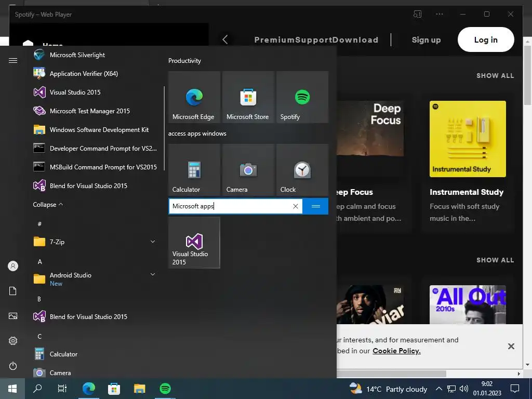This screenshot has height=399, width=532.
Task: Click the Spotify vertical scrollbar
Action: 527,75
